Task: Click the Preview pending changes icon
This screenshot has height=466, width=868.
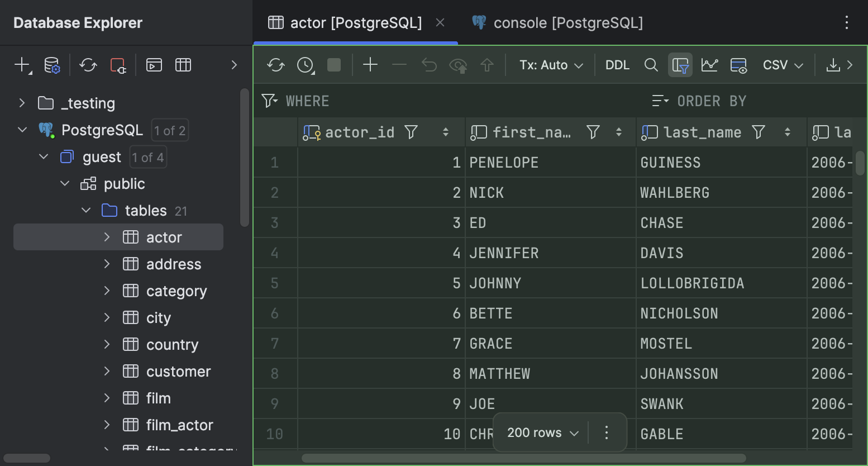Action: [458, 65]
